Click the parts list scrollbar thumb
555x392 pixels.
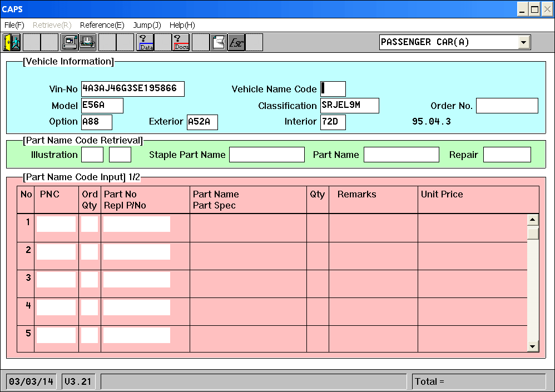pyautogui.click(x=533, y=233)
